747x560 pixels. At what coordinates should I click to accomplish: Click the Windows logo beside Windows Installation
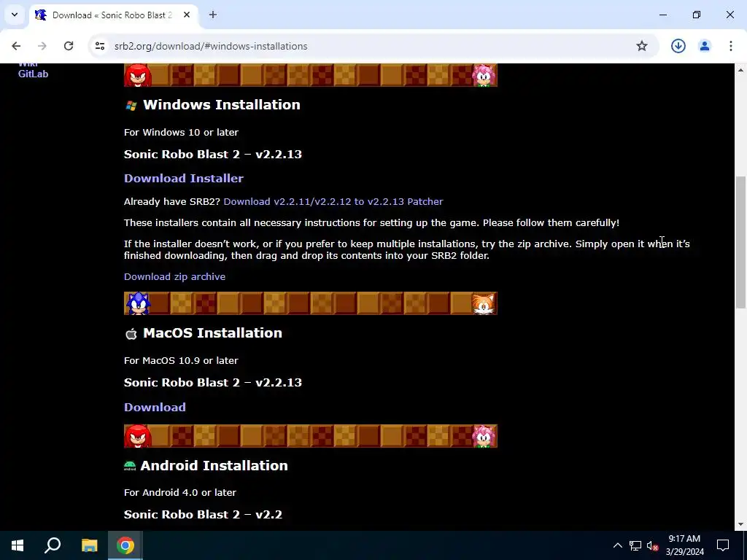pos(131,106)
